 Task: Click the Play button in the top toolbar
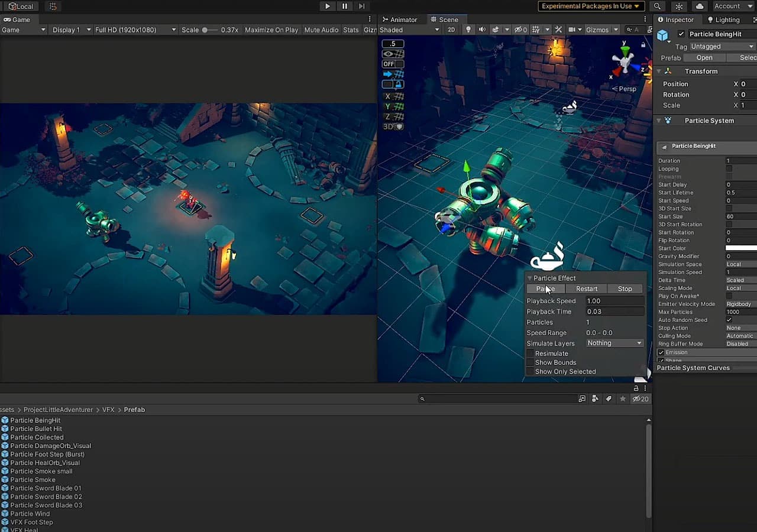point(327,6)
